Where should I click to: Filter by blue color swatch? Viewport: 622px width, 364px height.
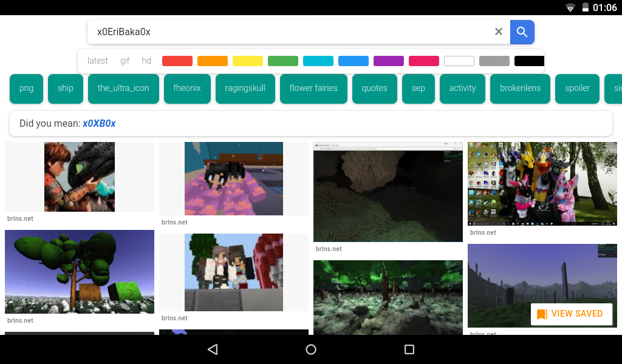click(x=354, y=61)
